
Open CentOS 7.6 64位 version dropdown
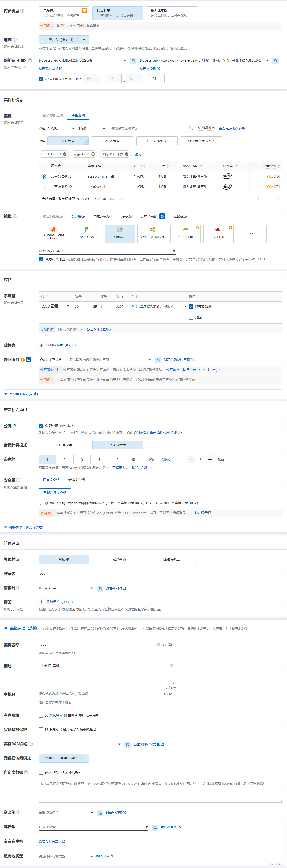pyautogui.click(x=107, y=251)
